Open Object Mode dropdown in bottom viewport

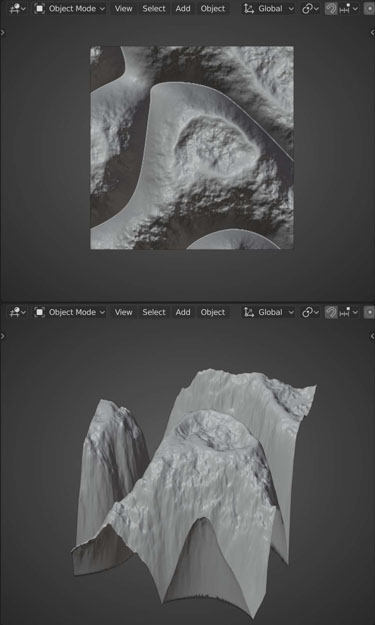point(70,312)
